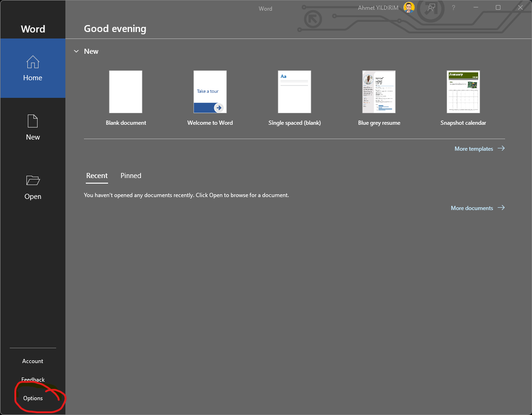532x415 pixels.
Task: Click the Ahmet YILDIRIM account name
Action: click(x=378, y=8)
